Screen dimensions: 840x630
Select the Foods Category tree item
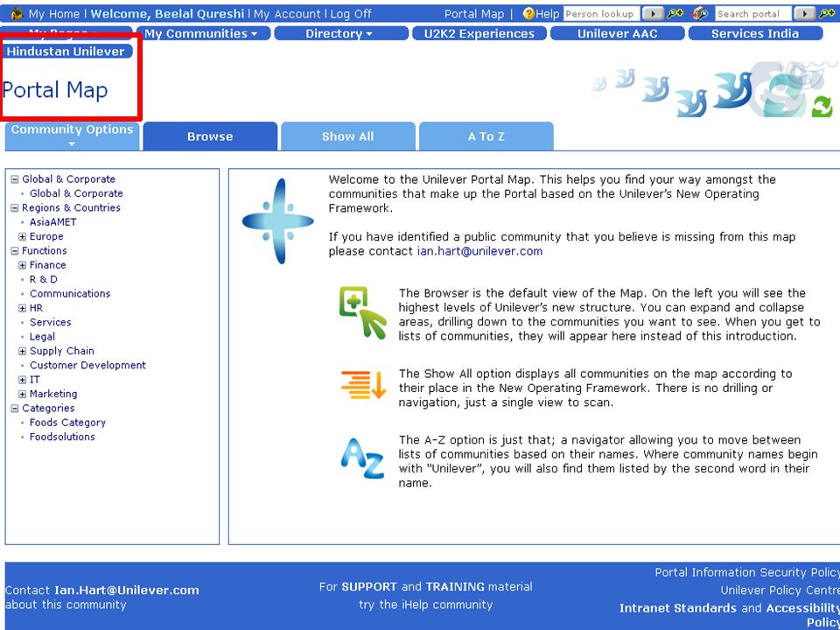(x=67, y=423)
